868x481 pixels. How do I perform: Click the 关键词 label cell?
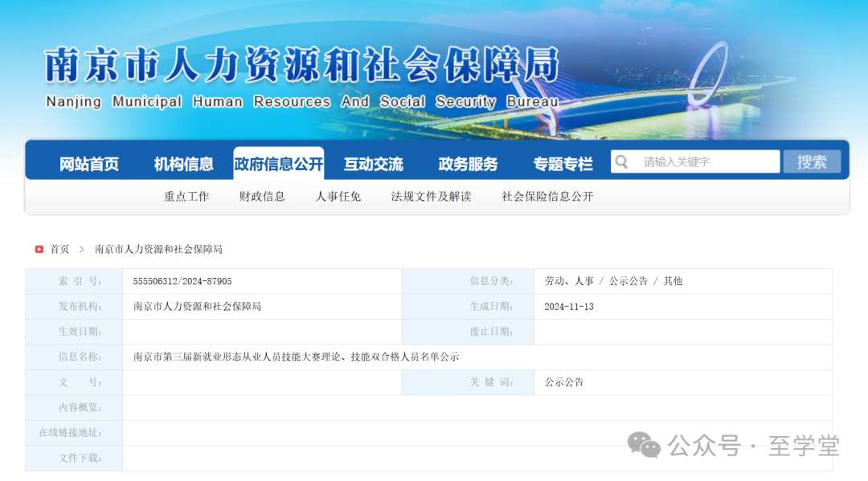coord(469,382)
